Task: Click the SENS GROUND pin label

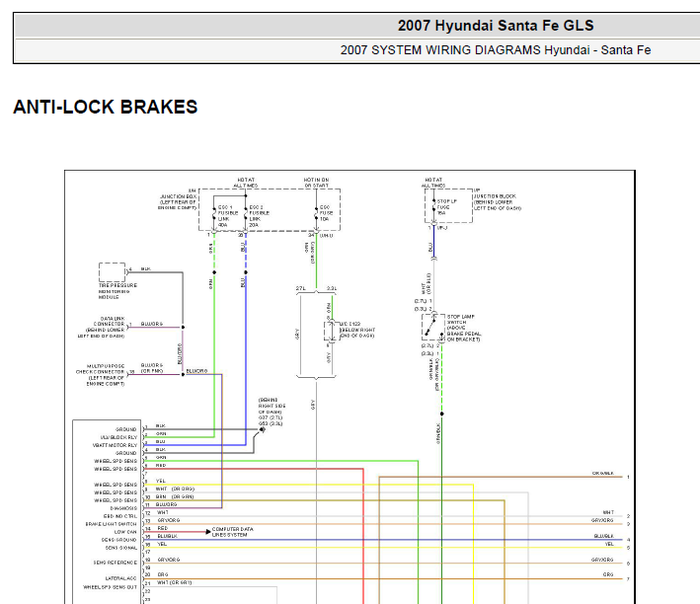Action: [119, 540]
